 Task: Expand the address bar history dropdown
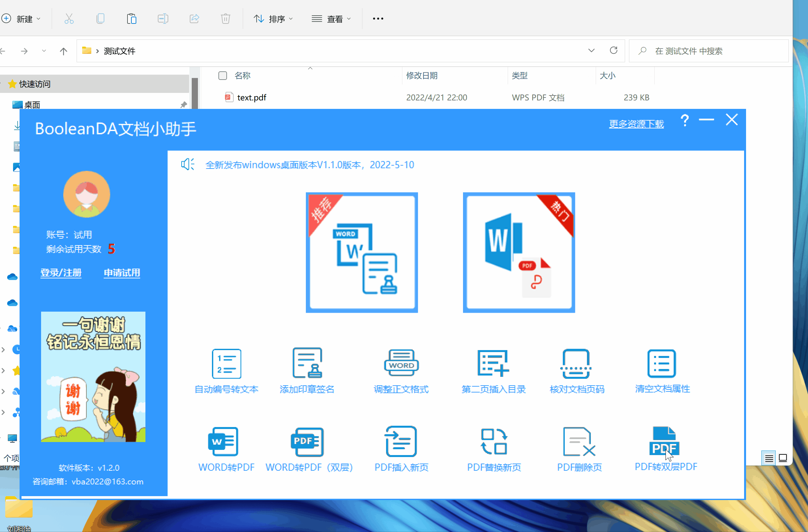pos(591,51)
